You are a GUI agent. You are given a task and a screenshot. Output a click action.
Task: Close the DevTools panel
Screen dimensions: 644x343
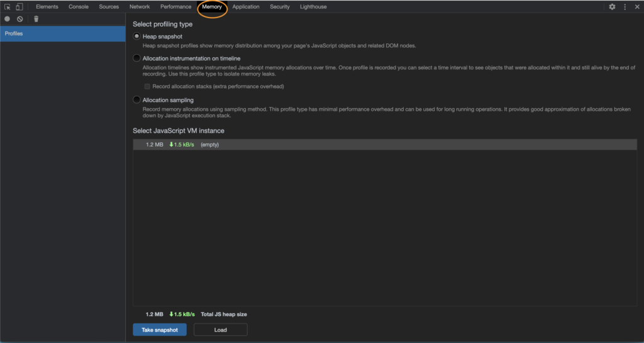tap(636, 7)
